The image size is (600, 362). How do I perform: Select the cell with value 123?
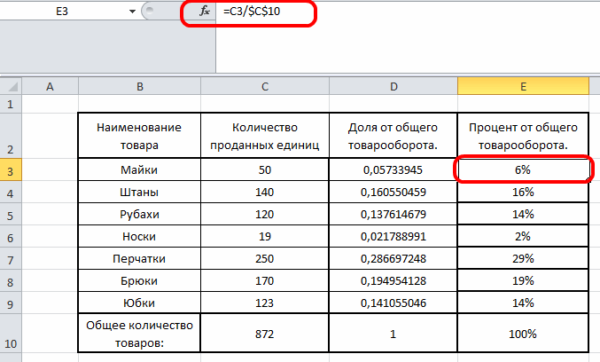(x=265, y=303)
